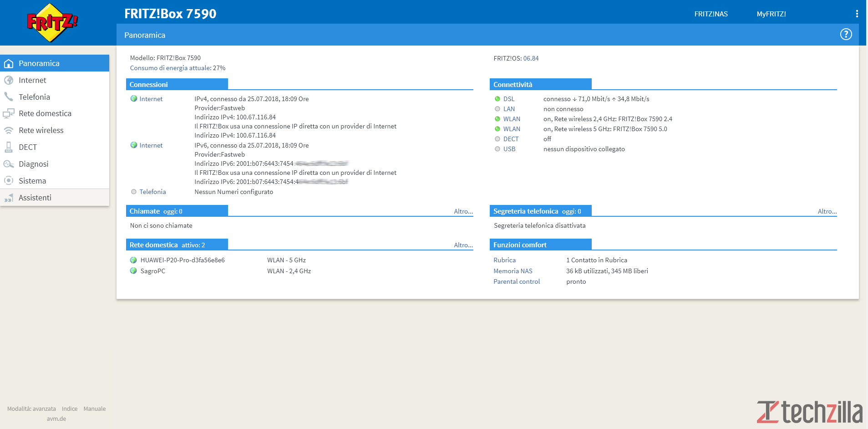This screenshot has width=868, height=429.
Task: Open the help question mark icon
Action: [x=846, y=34]
